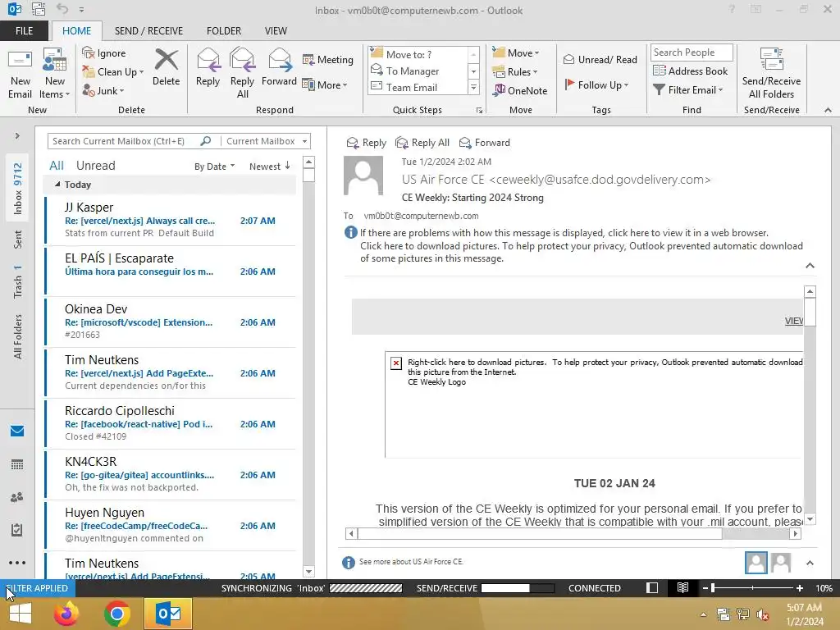This screenshot has height=630, width=840.
Task: Open the Quick Steps dialog launcher
Action: tap(479, 111)
